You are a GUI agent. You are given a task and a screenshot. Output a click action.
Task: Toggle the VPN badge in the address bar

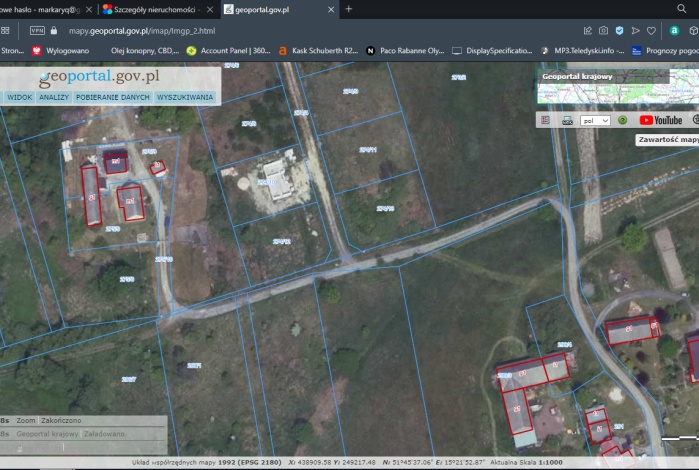tap(37, 30)
